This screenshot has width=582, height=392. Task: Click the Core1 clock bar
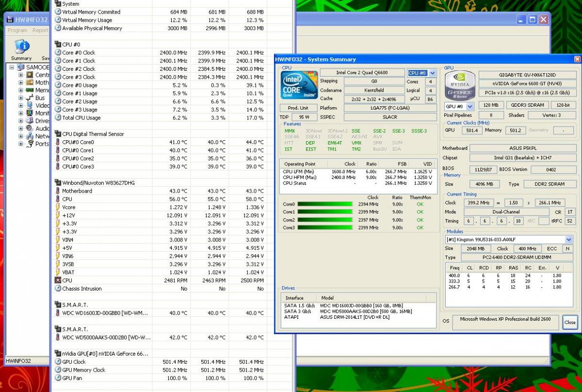pyautogui.click(x=324, y=212)
